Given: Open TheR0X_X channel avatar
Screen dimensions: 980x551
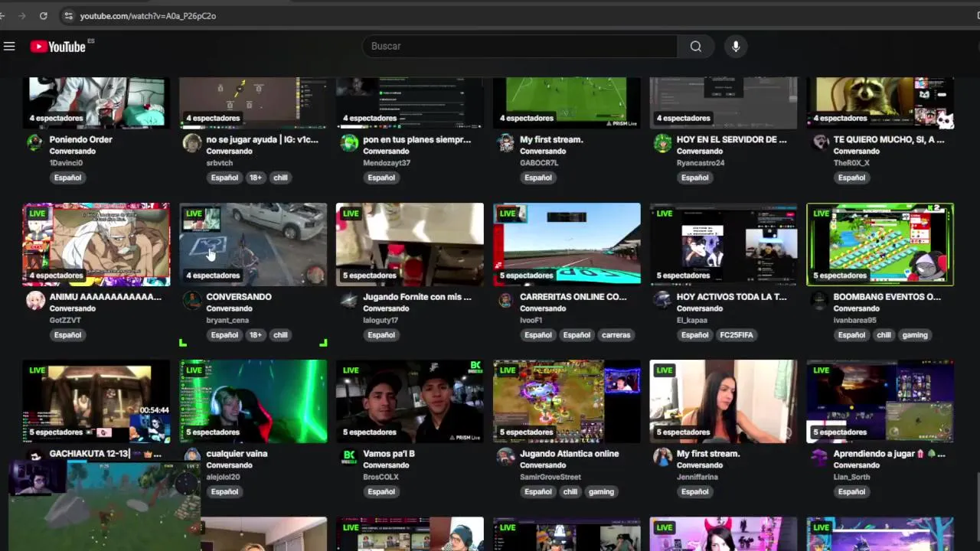Looking at the screenshot, I should click(820, 143).
